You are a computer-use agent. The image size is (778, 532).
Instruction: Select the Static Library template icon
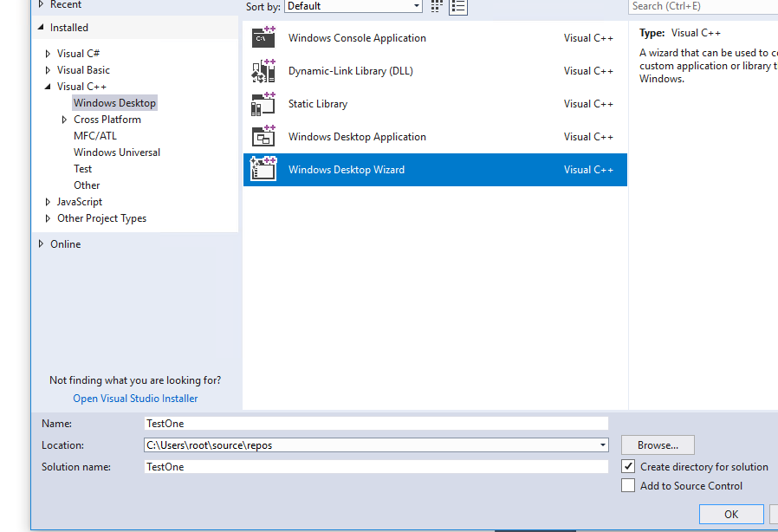click(263, 104)
